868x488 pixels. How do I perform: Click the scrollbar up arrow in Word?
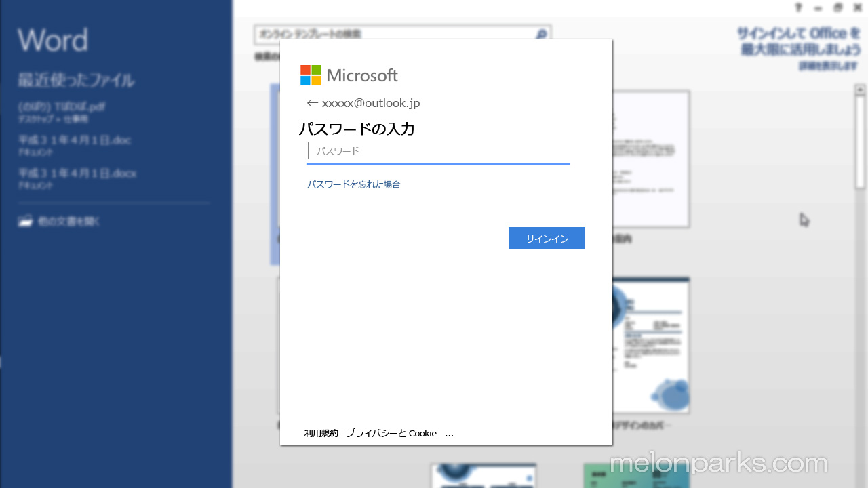pos(860,89)
